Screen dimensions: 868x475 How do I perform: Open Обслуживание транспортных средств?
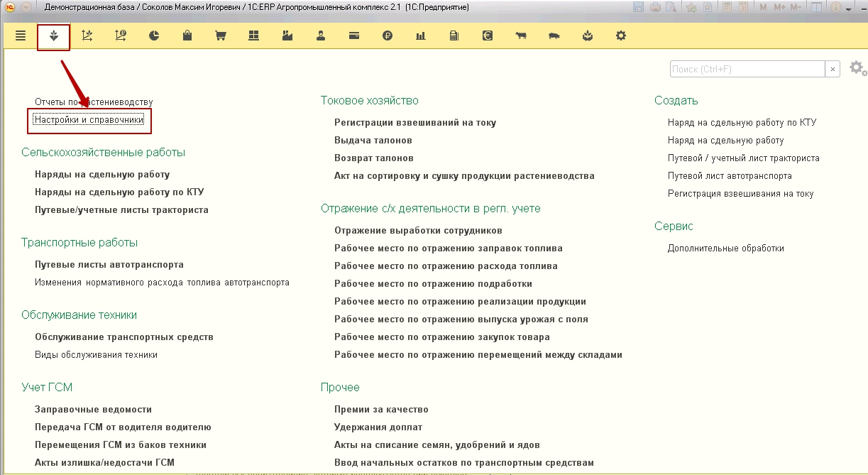(124, 337)
